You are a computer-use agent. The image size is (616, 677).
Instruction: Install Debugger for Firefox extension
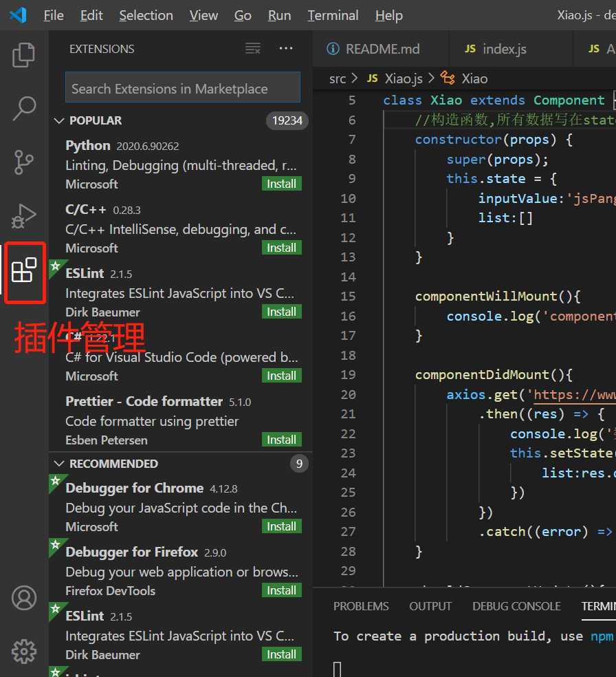pos(281,590)
